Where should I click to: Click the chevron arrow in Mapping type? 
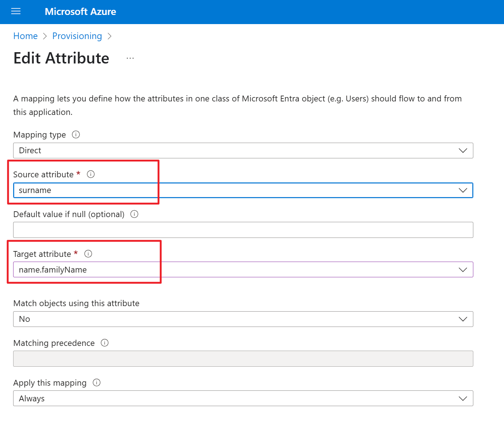tap(463, 151)
